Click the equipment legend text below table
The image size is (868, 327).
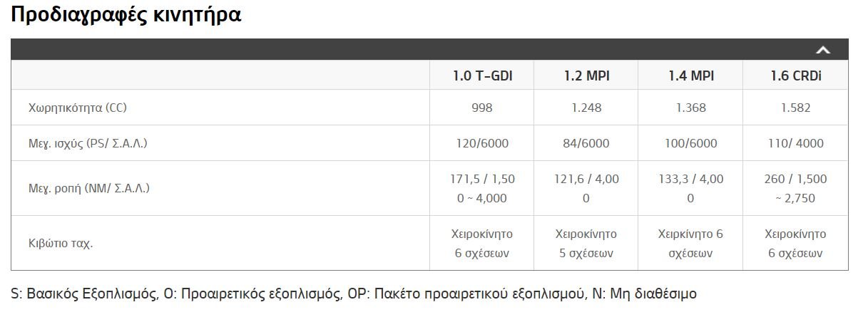tap(354, 294)
